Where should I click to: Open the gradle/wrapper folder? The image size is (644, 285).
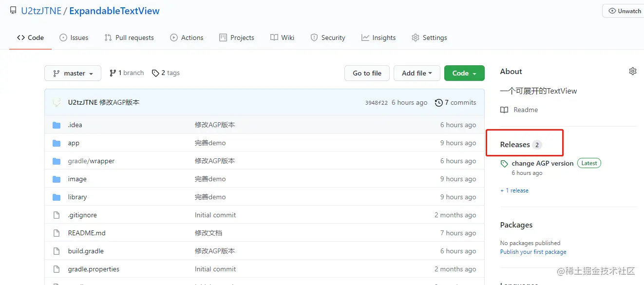pos(91,161)
